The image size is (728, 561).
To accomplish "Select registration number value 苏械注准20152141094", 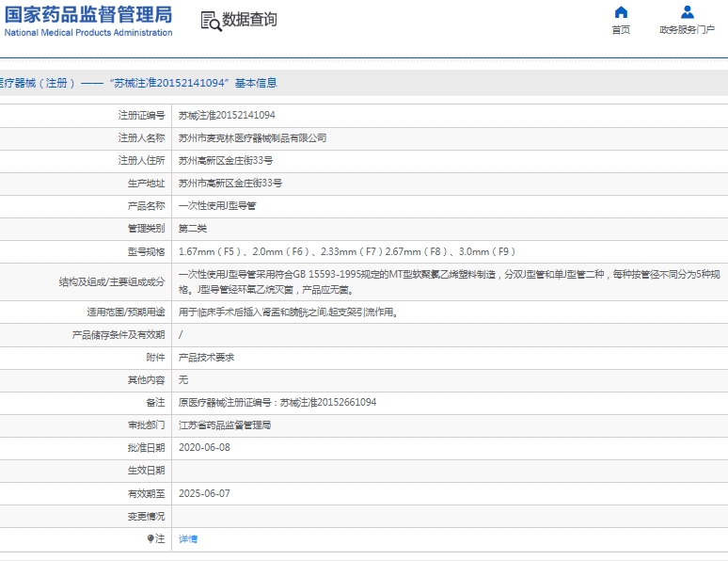I will [227, 115].
